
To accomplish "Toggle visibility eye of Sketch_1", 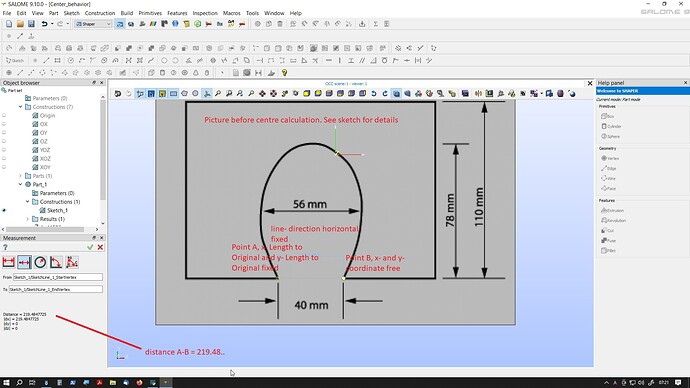I will point(4,210).
